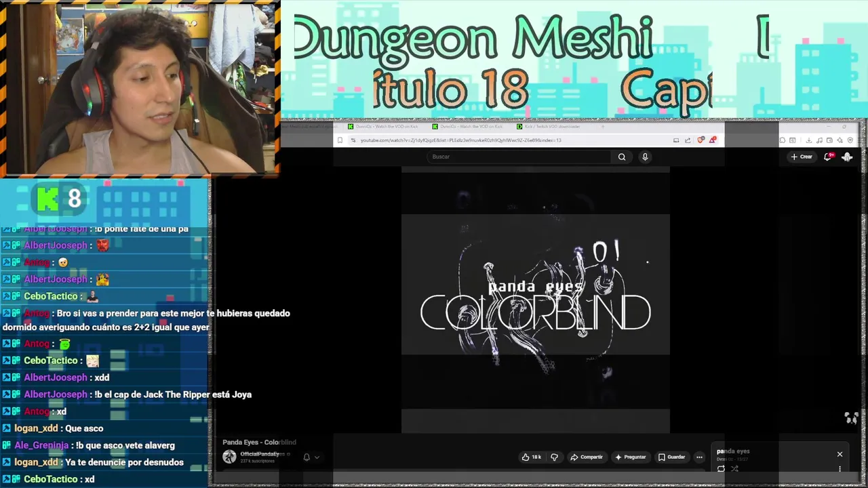Image resolution: width=868 pixels, height=488 pixels.
Task: Shuffle the panda eyes playlist
Action: point(734,468)
